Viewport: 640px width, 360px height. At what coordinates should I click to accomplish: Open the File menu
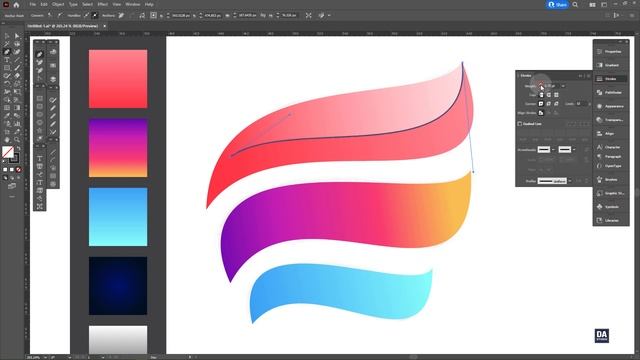33,4
